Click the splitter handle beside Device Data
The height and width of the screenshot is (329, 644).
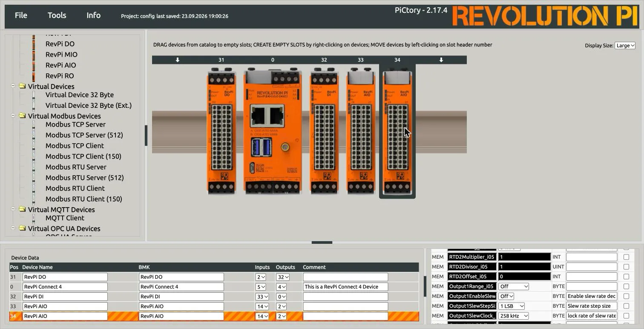coord(425,286)
